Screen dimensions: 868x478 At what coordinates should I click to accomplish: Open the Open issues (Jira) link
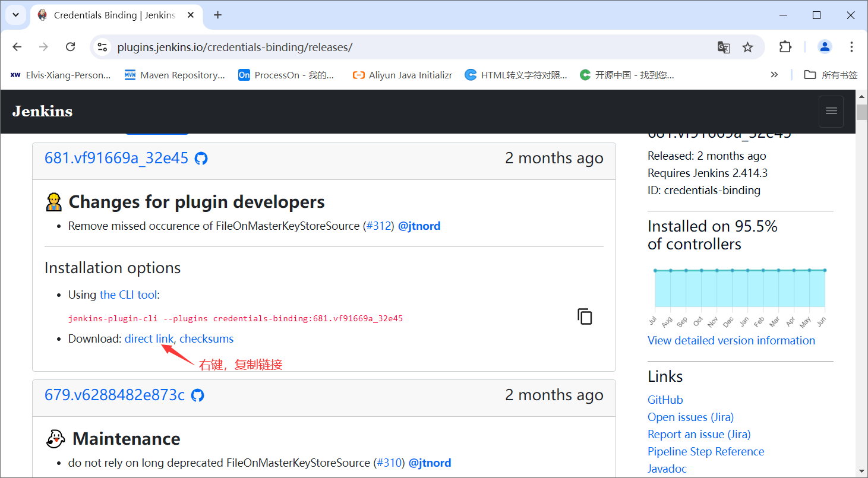coord(690,417)
